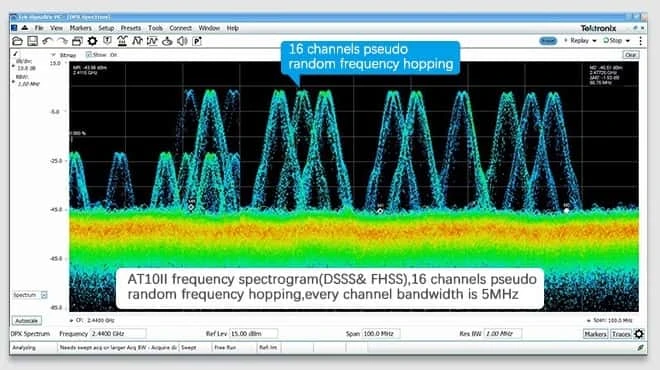Click the 'Free Run' status bar entry
Image resolution: width=660 pixels, height=370 pixels.
pos(225,348)
